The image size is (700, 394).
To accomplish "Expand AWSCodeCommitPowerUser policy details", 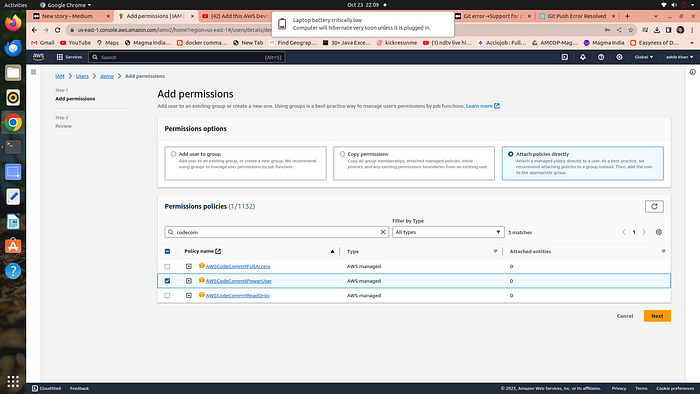I will pyautogui.click(x=189, y=281).
